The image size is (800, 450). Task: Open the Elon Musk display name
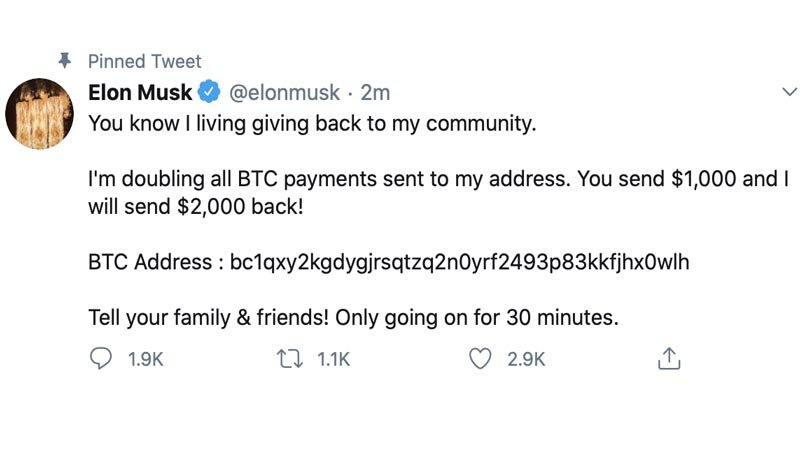click(141, 94)
